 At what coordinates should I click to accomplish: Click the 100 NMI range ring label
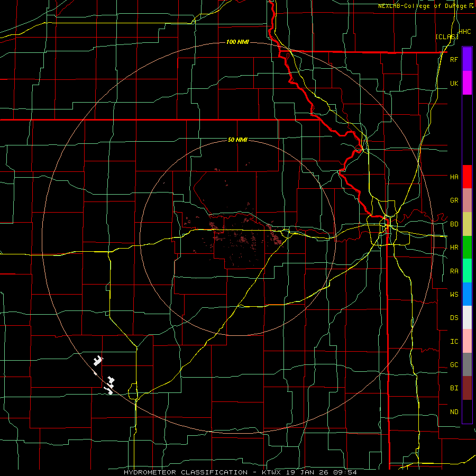[x=237, y=42]
